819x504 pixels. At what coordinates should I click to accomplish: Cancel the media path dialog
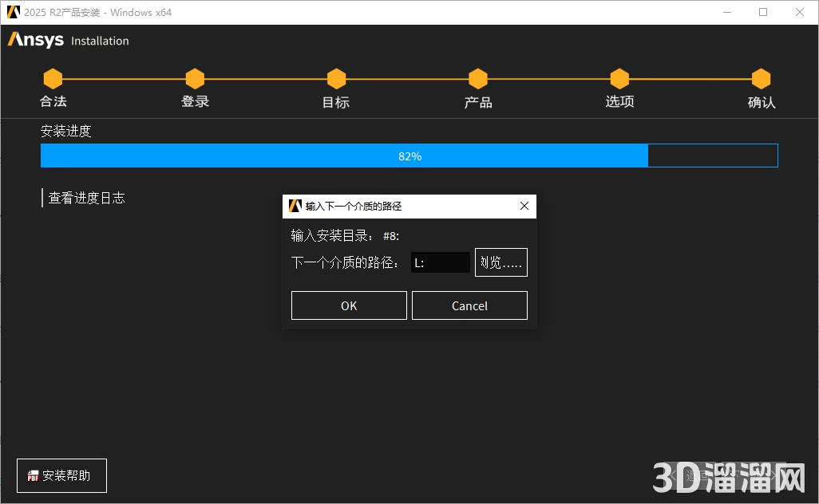(469, 305)
